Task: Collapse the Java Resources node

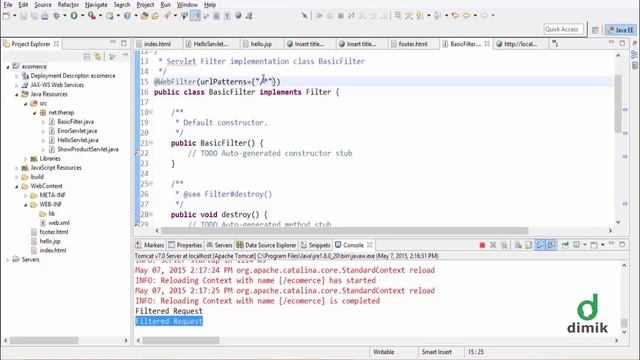Action: pyautogui.click(x=16, y=94)
